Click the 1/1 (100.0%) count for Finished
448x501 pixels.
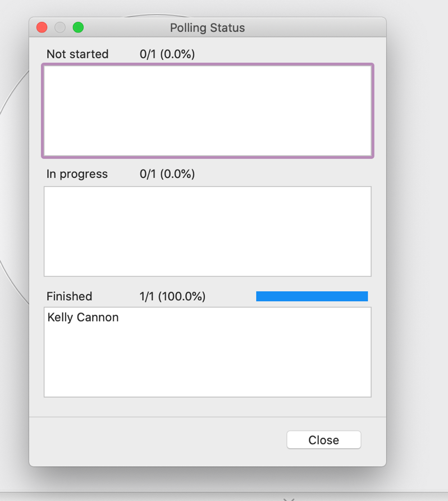pyautogui.click(x=172, y=296)
